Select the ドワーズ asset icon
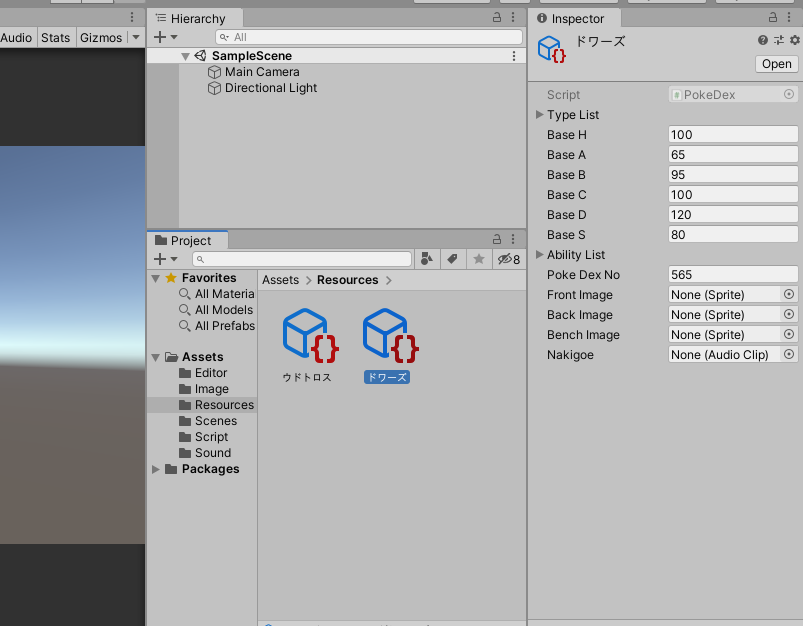The image size is (803, 626). tap(389, 336)
